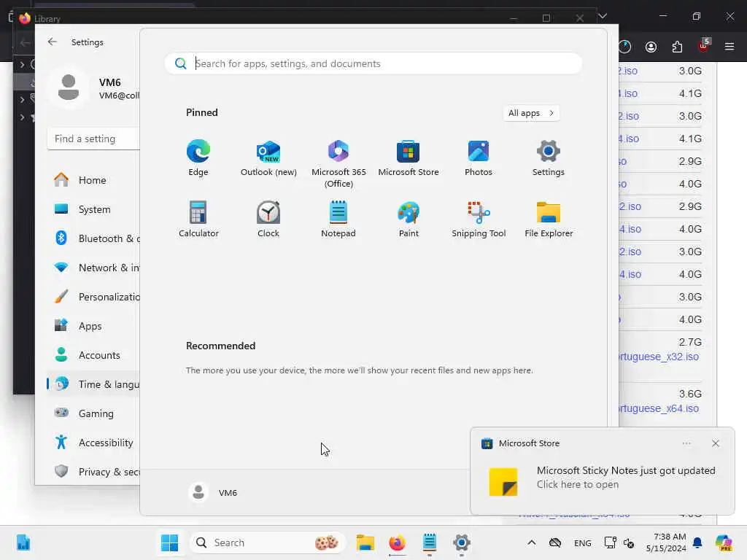Click the ENG language indicator
This screenshot has width=747, height=560.
[582, 542]
